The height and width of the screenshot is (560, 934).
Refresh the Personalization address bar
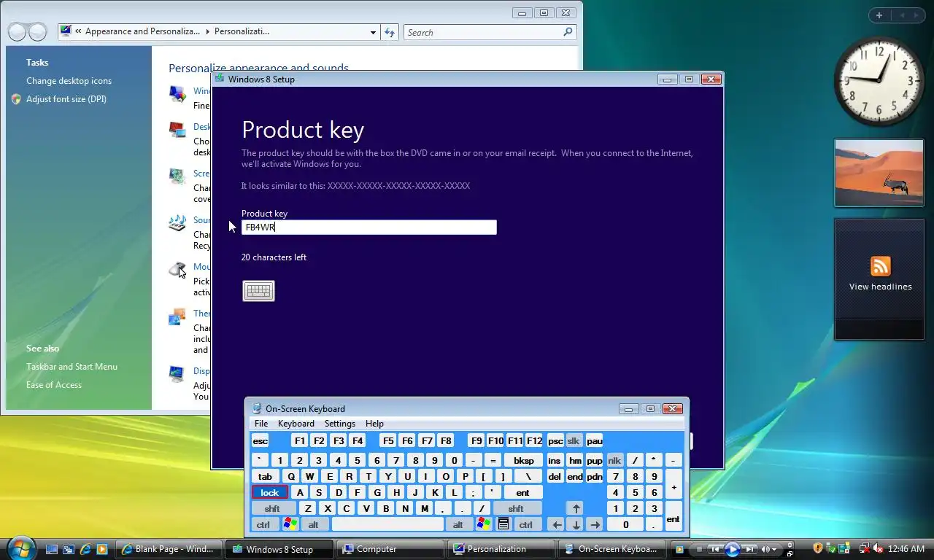390,32
